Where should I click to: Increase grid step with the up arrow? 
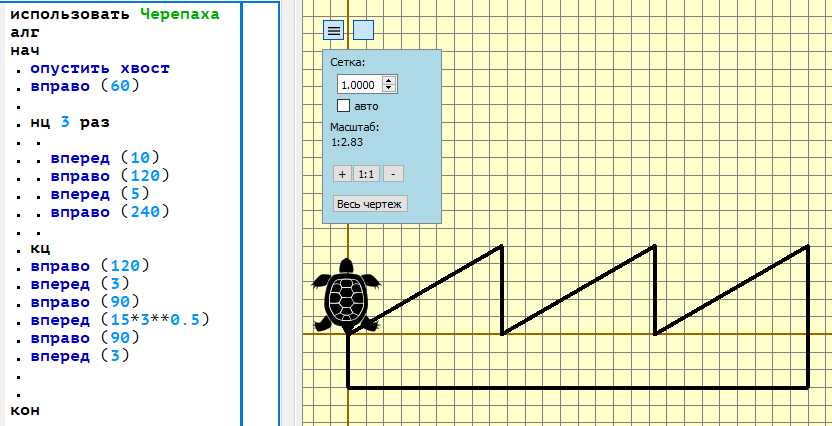pyautogui.click(x=389, y=81)
